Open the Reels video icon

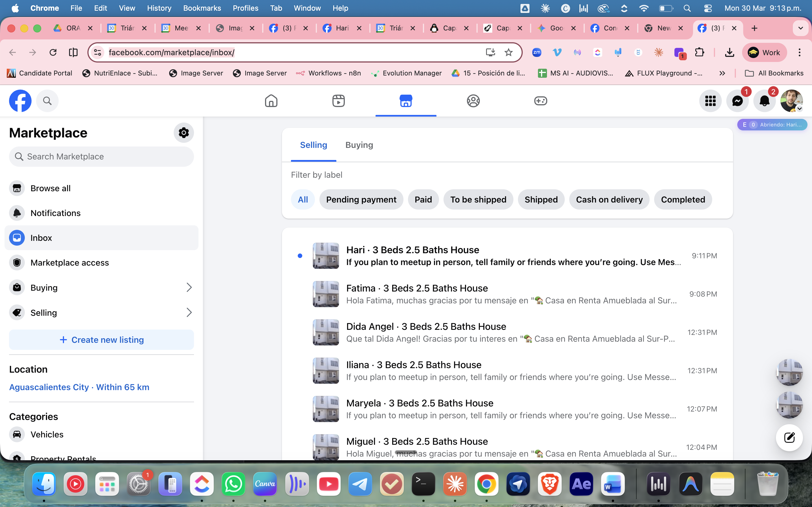coord(338,101)
